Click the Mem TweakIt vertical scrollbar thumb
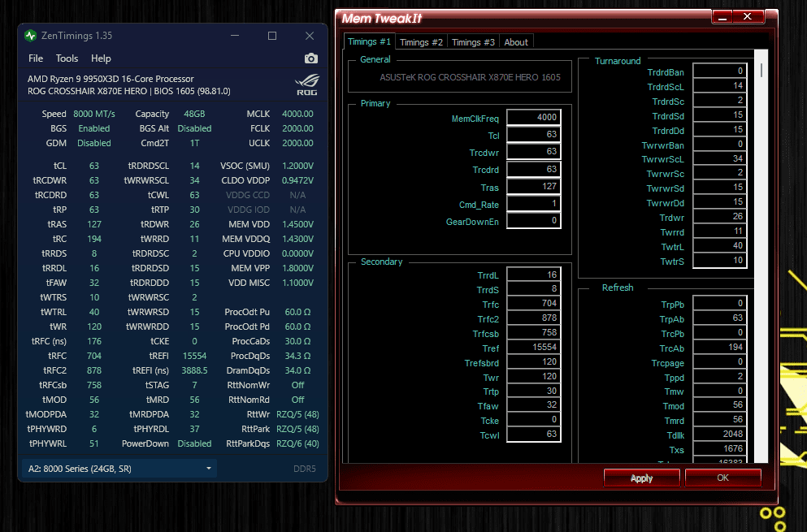Screen dimensions: 807x532 point(761,70)
